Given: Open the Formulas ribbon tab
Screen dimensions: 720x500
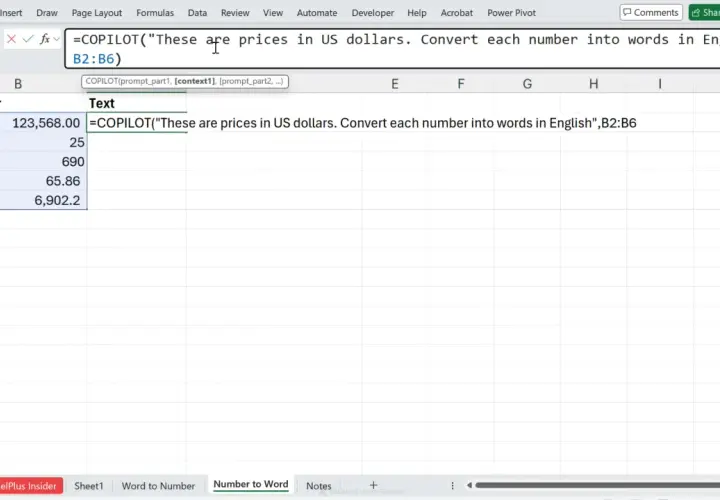Looking at the screenshot, I should tap(155, 13).
